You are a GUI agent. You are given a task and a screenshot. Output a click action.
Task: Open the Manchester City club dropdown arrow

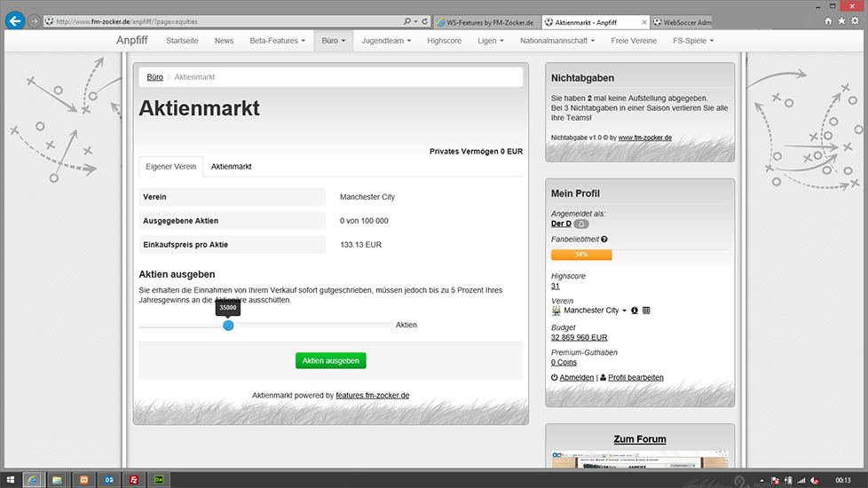coord(624,311)
